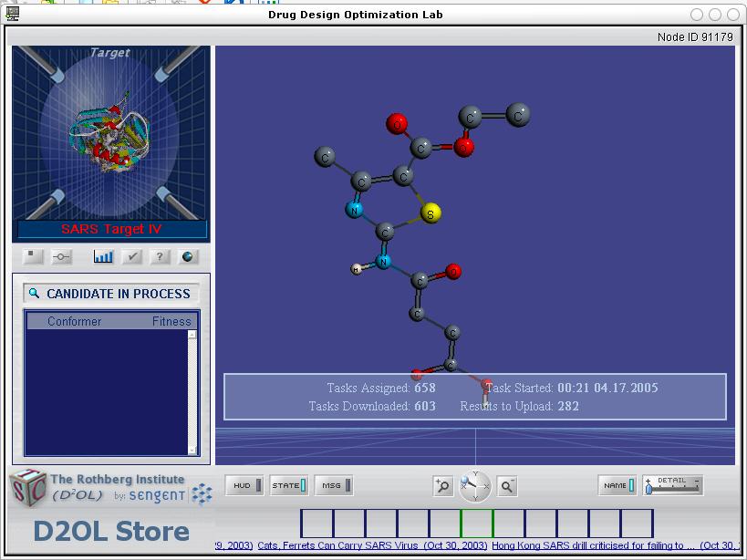Viewport: 747px width, 560px height.
Task: Click the Conformer column header
Action: click(74, 321)
